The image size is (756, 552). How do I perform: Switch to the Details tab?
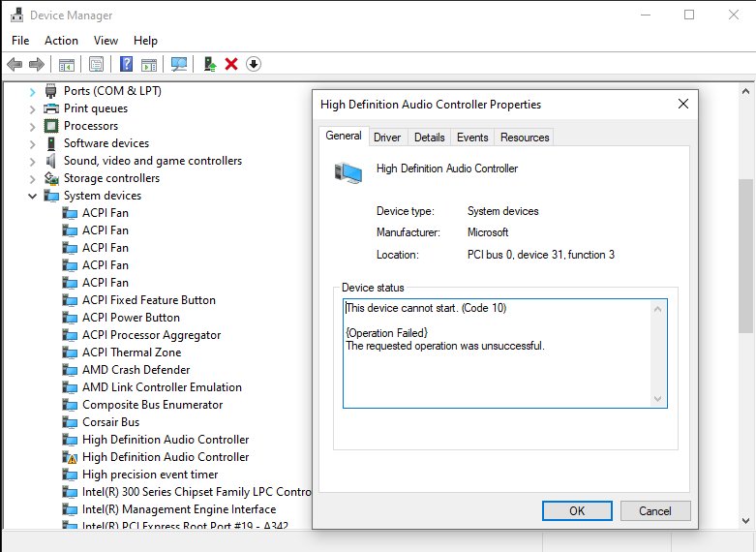(x=429, y=138)
